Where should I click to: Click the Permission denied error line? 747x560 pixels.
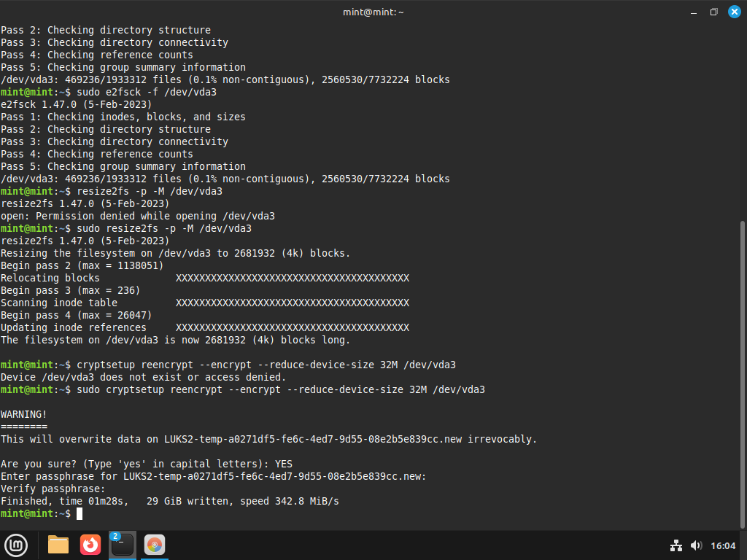[x=138, y=217]
